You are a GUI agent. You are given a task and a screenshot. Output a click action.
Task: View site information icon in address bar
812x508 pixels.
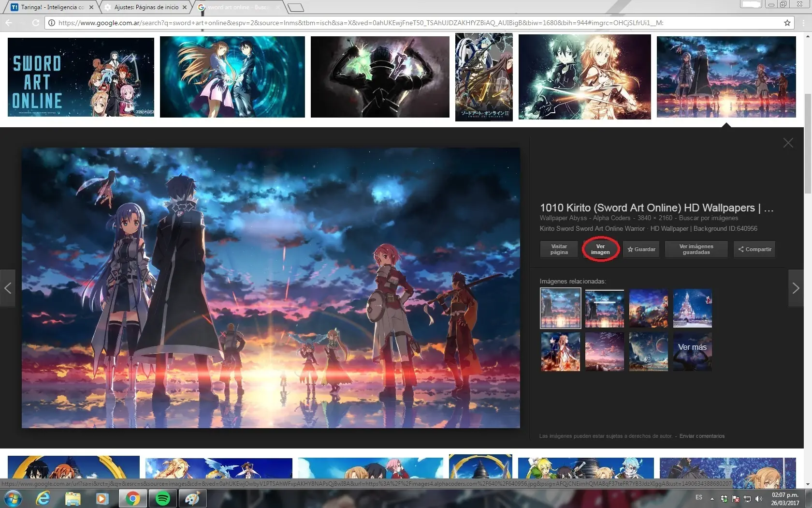(x=51, y=23)
